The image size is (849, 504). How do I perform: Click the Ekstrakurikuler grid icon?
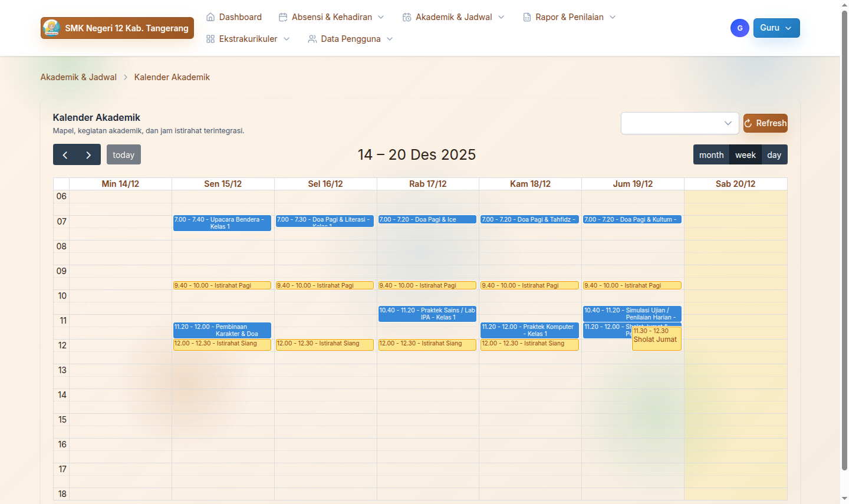click(210, 39)
